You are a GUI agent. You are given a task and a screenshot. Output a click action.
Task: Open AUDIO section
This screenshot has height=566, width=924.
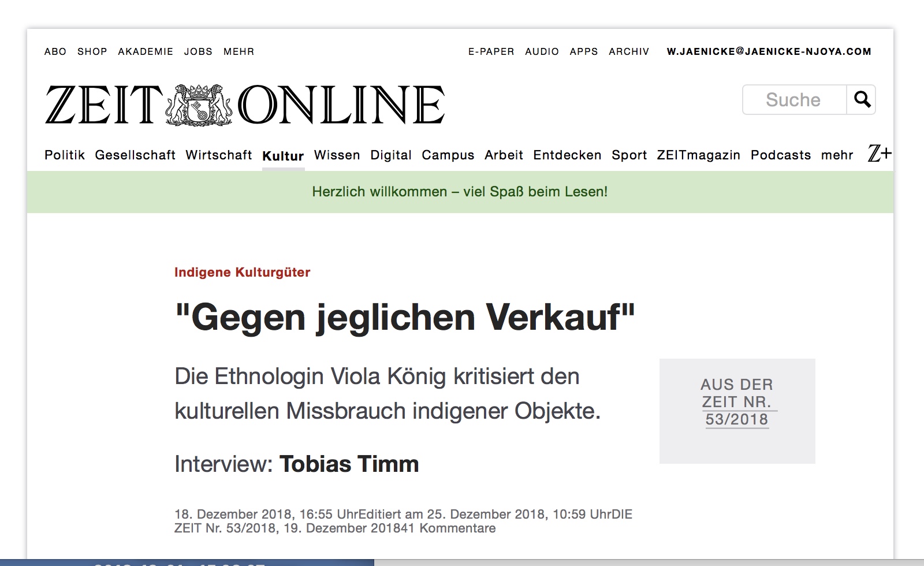[x=542, y=51]
